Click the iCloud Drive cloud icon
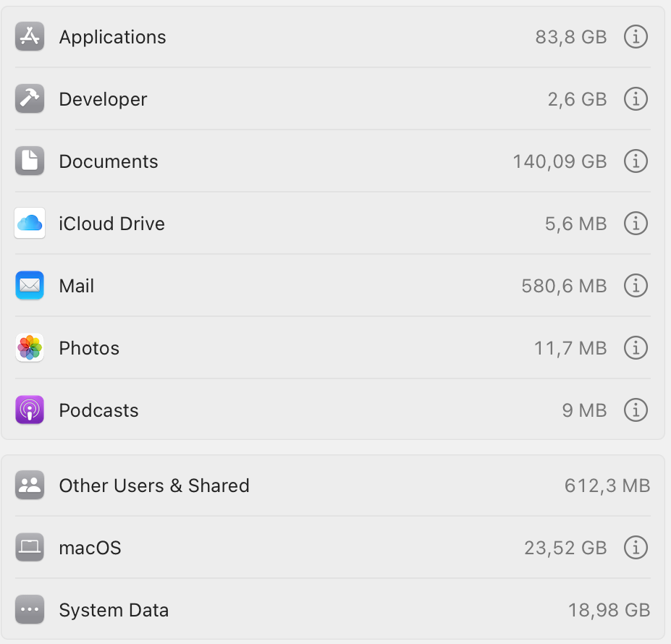The image size is (671, 644). pyautogui.click(x=30, y=224)
